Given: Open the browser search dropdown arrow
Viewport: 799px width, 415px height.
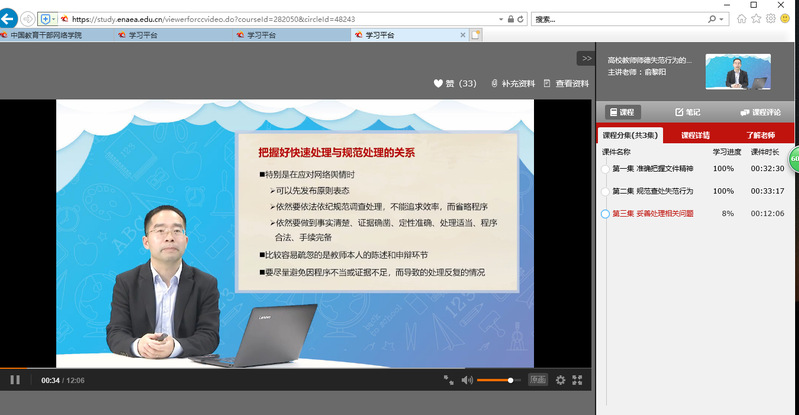Looking at the screenshot, I should [x=723, y=19].
